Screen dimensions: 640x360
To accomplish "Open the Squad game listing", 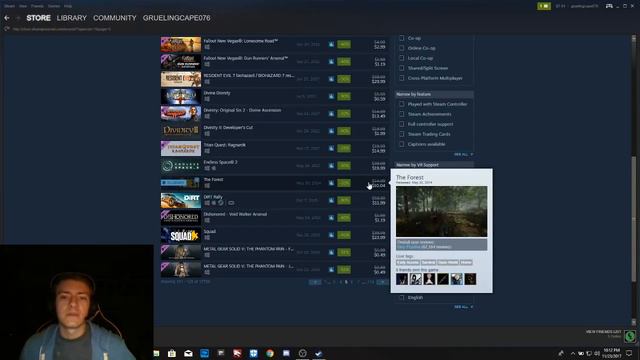I will click(275, 235).
